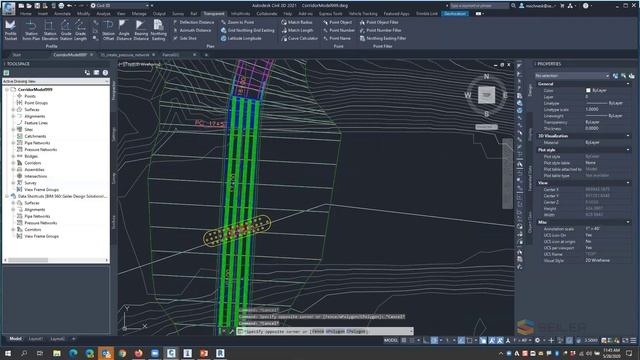The height and width of the screenshot is (360, 640).
Task: Click the Match Length command
Action: point(297,30)
